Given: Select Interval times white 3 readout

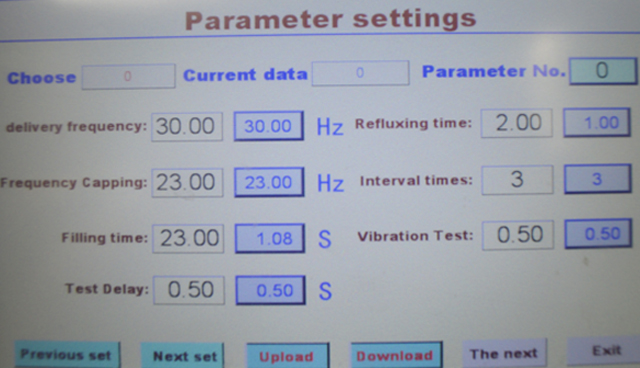Looking at the screenshot, I should point(518,180).
